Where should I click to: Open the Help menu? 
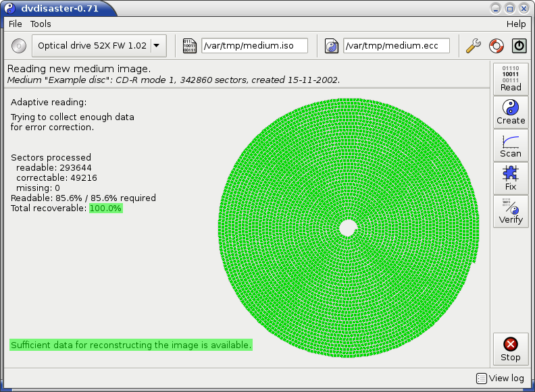[515, 24]
